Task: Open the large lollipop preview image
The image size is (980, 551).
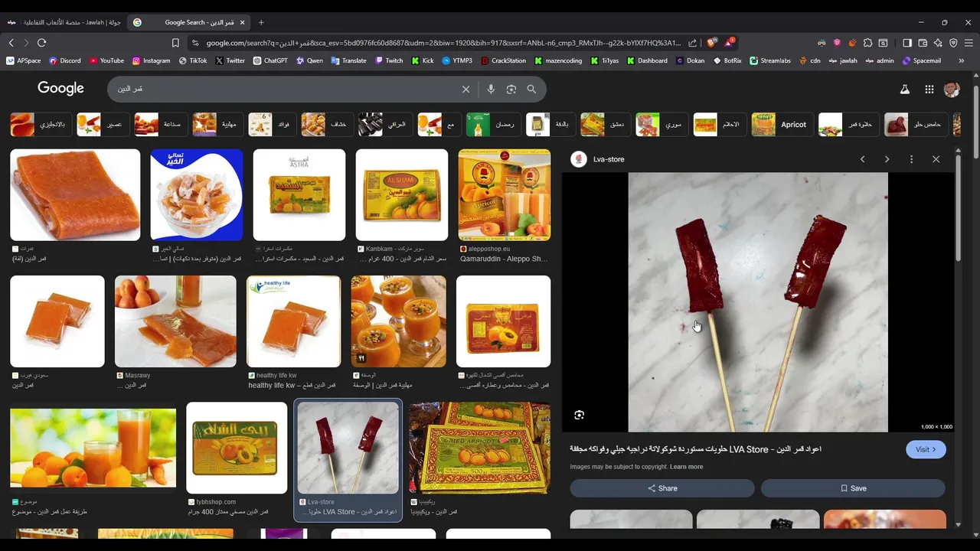Action: [758, 302]
